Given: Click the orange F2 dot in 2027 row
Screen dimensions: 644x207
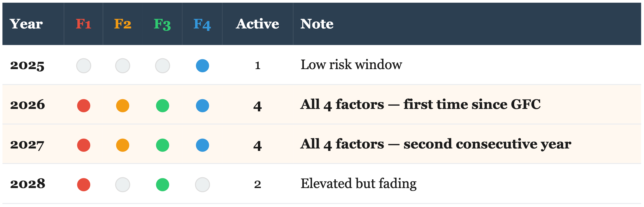Looking at the screenshot, I should tap(123, 145).
